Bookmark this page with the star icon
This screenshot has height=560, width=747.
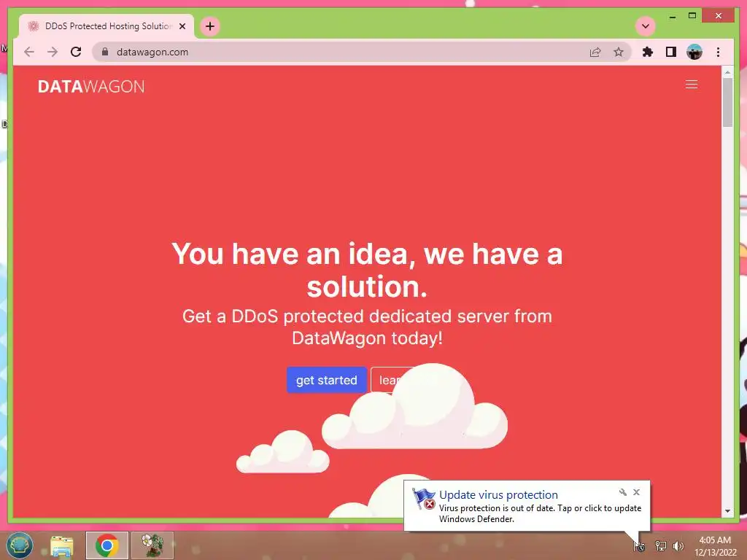click(x=619, y=52)
